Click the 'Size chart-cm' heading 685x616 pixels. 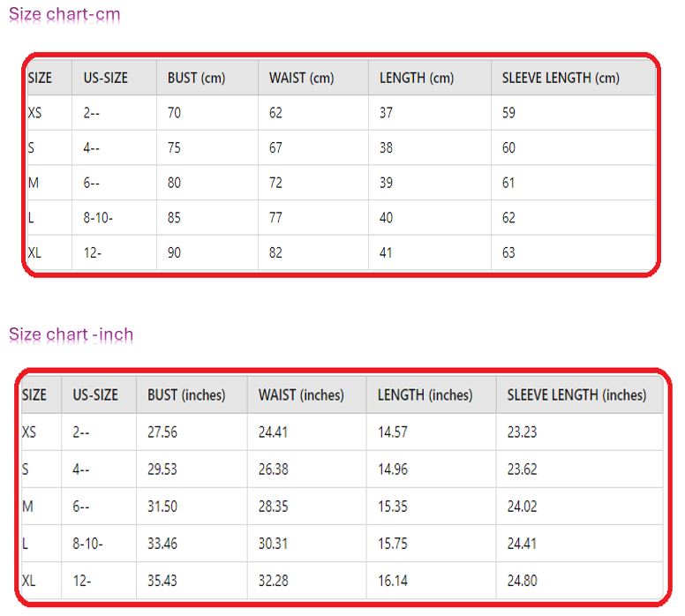coord(64,15)
